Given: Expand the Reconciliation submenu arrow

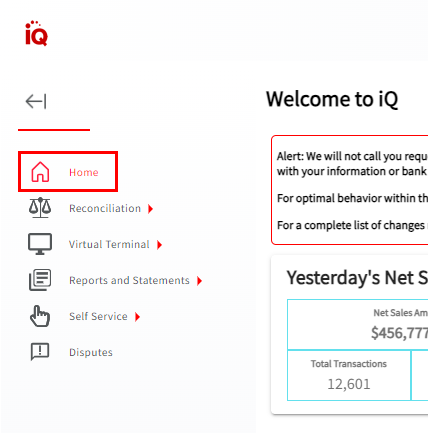Looking at the screenshot, I should [x=151, y=209].
